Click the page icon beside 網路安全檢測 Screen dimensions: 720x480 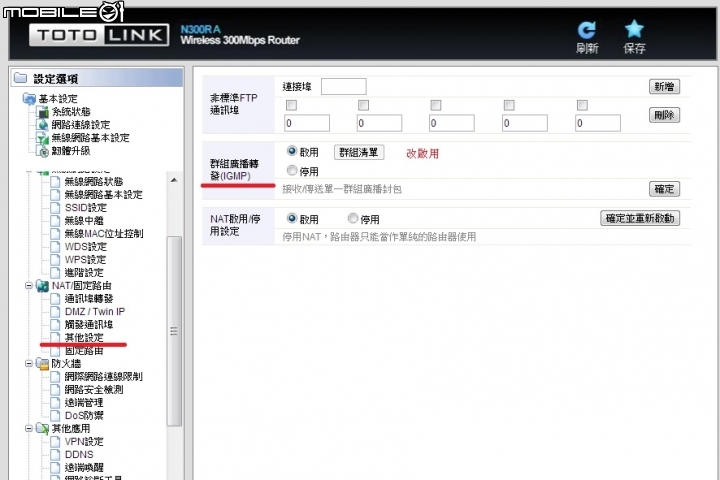tap(55, 390)
